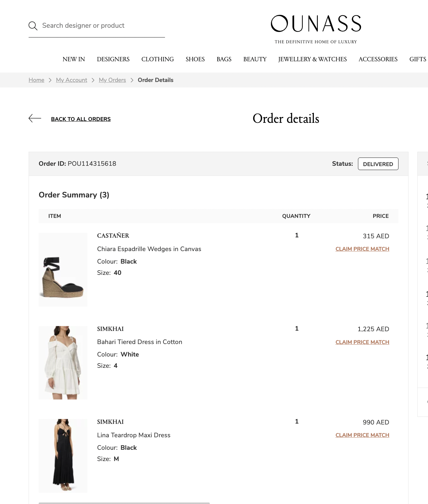This screenshot has height=504, width=428.
Task: Open the ACCESSORIES menu
Action: [x=378, y=59]
